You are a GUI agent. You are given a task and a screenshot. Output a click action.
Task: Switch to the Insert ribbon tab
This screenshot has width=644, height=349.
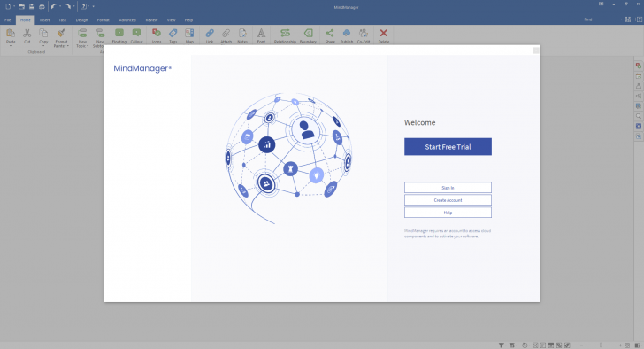point(44,20)
